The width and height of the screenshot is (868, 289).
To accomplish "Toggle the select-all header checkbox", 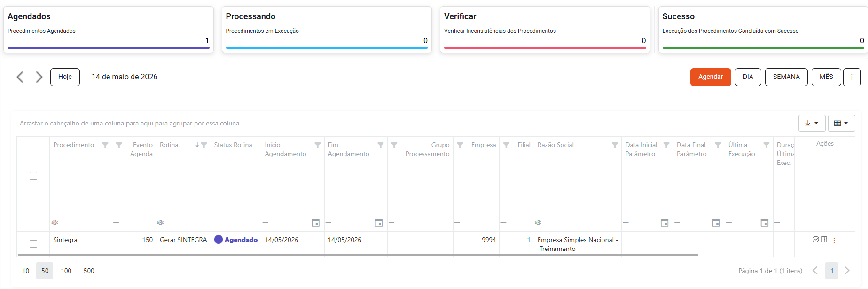I will [33, 176].
